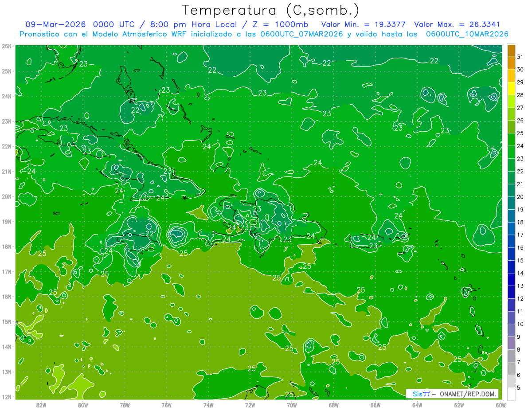This screenshot has width=532, height=411.
Task: Click legend value '21'
Action: click(x=520, y=184)
